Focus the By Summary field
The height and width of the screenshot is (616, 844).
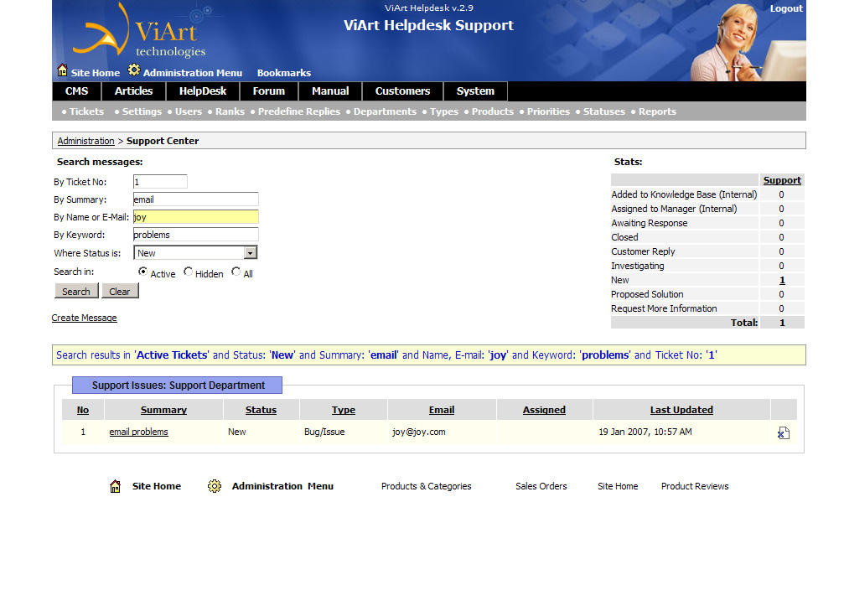click(x=196, y=199)
